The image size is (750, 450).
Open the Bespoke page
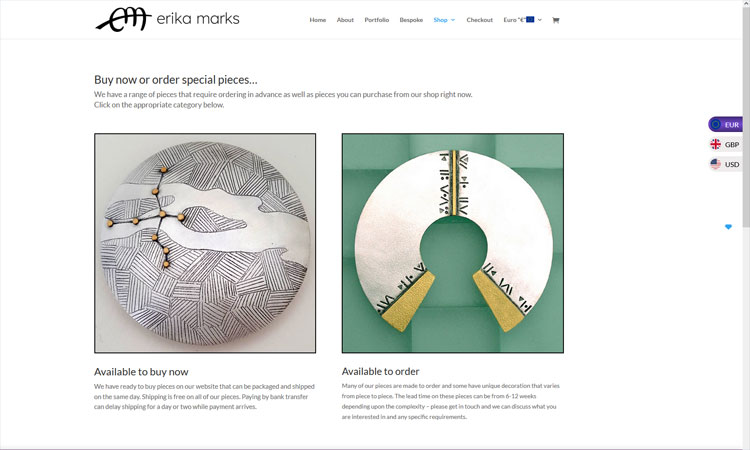click(x=411, y=20)
